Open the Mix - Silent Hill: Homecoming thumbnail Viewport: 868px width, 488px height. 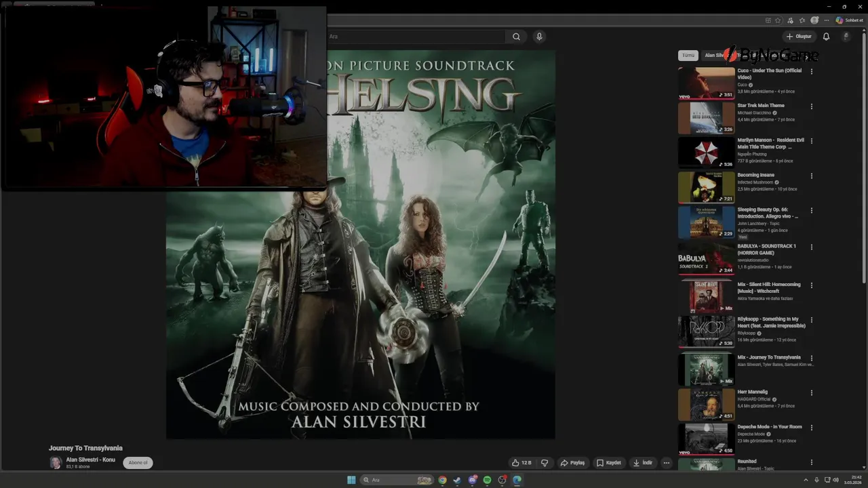tap(706, 296)
